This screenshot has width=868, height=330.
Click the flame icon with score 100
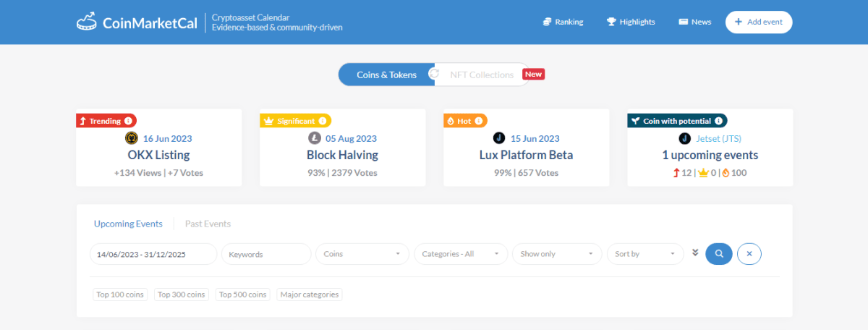pos(724,173)
